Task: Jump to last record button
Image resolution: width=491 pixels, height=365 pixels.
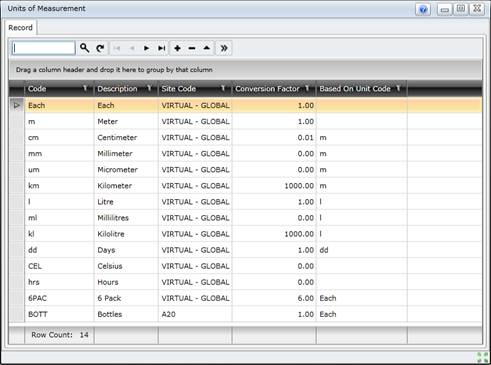Action: coord(162,48)
